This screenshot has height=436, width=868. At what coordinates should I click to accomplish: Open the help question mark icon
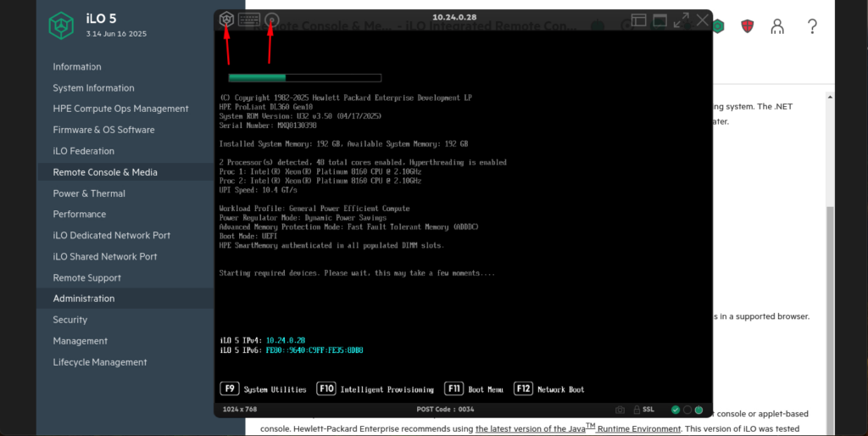coord(812,26)
